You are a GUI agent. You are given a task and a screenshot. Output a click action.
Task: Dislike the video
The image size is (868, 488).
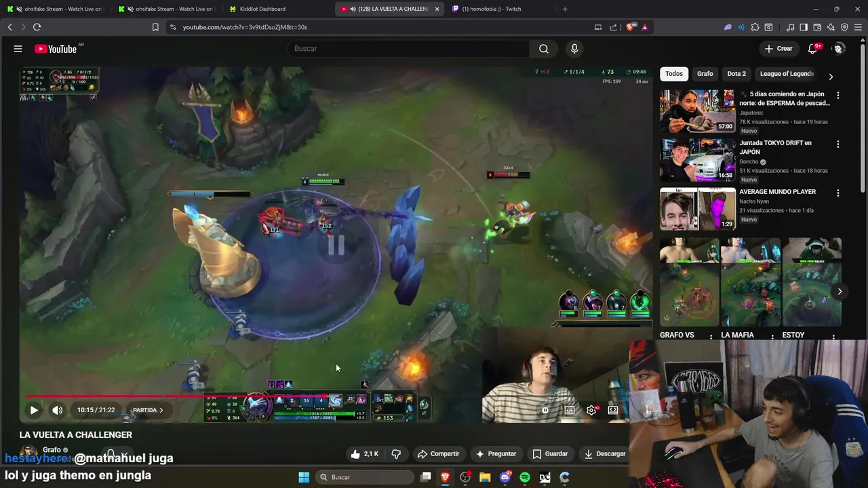coord(396,453)
